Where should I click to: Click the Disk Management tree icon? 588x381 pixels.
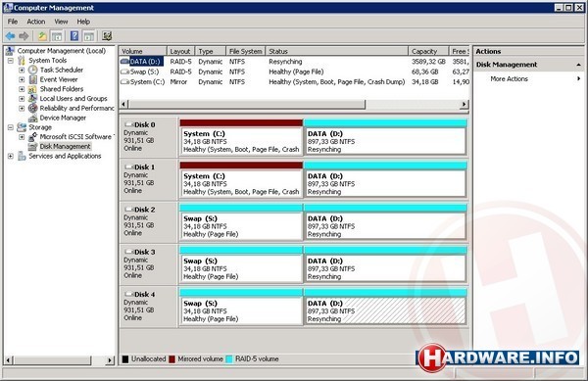[33, 147]
